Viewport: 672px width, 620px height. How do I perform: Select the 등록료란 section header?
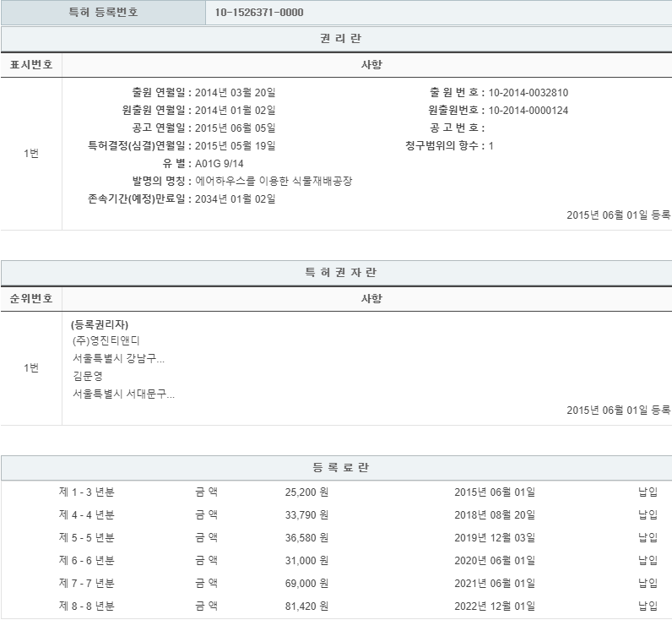[336, 467]
